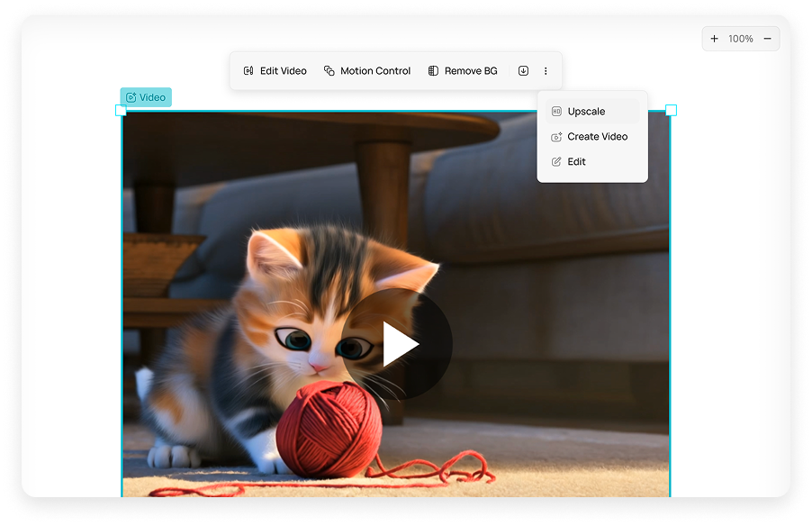
Task: Pick the Edit option in the dropdown menu
Action: click(577, 162)
